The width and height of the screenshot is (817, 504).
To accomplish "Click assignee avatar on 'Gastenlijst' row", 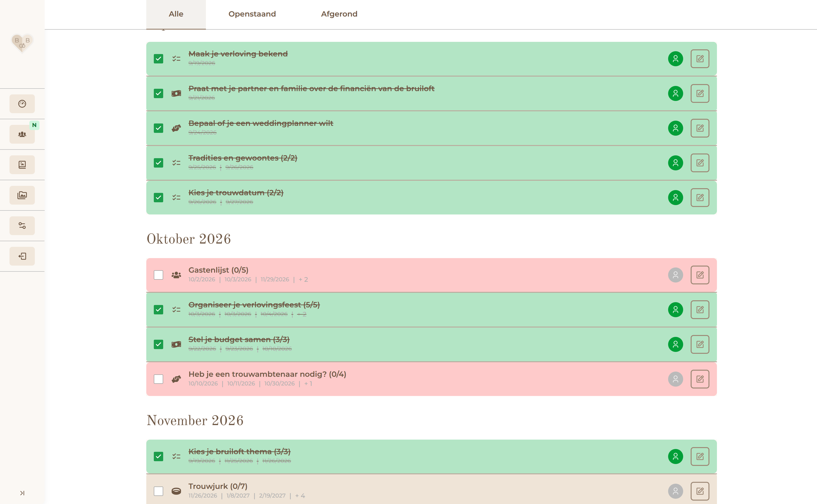I will coord(675,275).
